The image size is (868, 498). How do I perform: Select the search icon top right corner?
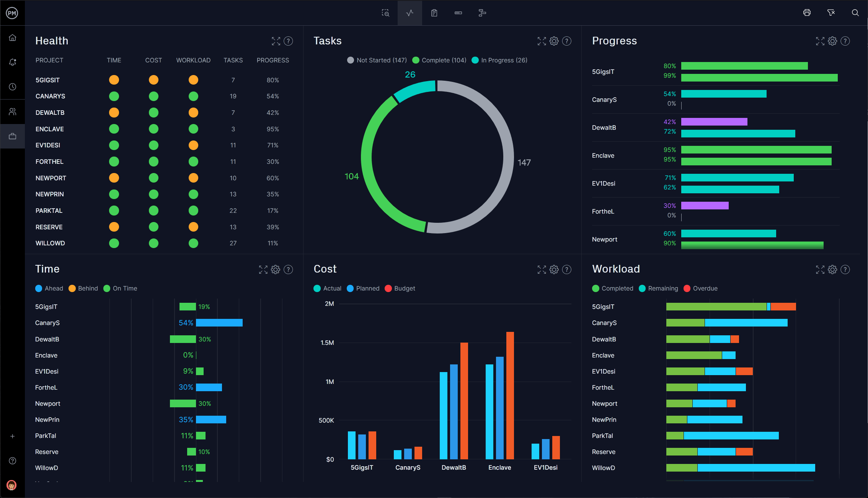coord(855,13)
